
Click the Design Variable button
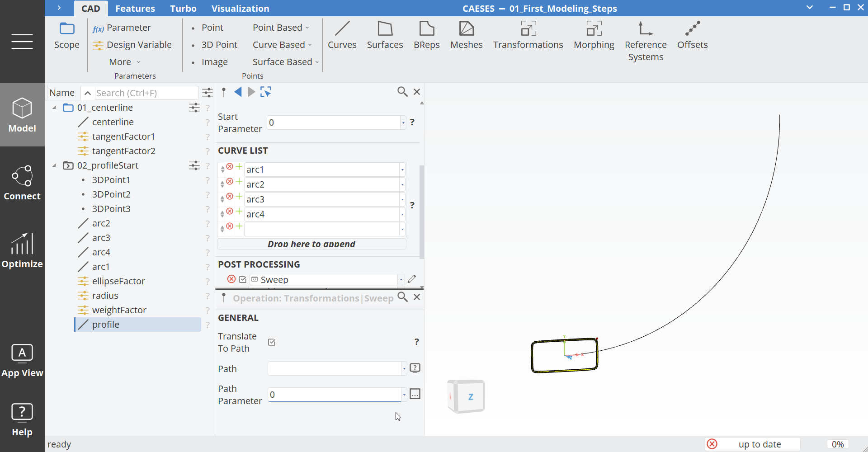132,45
